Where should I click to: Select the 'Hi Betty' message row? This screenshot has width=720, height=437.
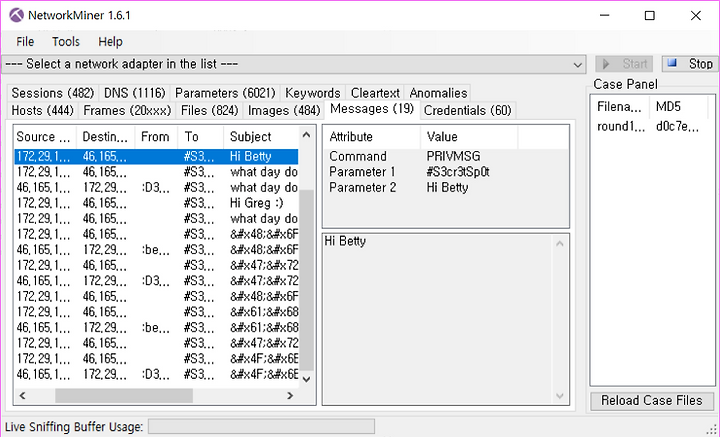click(156, 157)
